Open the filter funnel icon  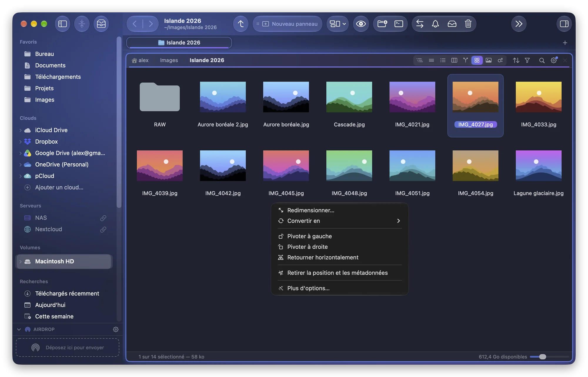point(527,60)
